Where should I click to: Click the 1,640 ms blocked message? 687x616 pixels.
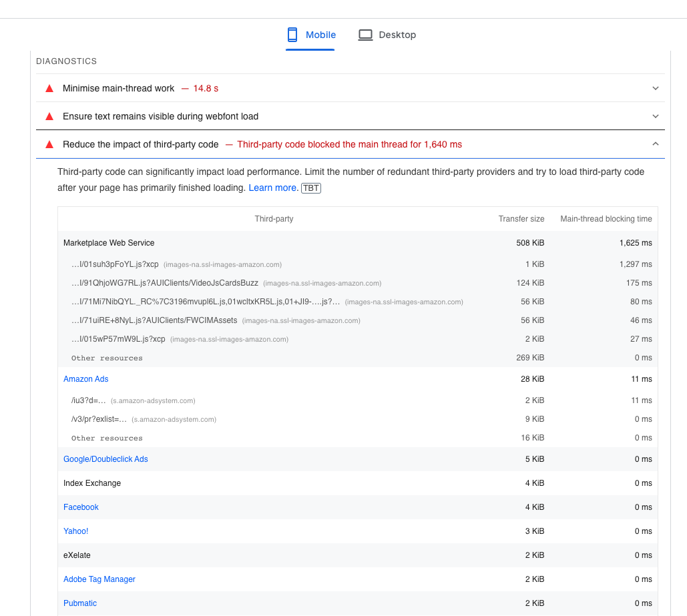pos(349,145)
